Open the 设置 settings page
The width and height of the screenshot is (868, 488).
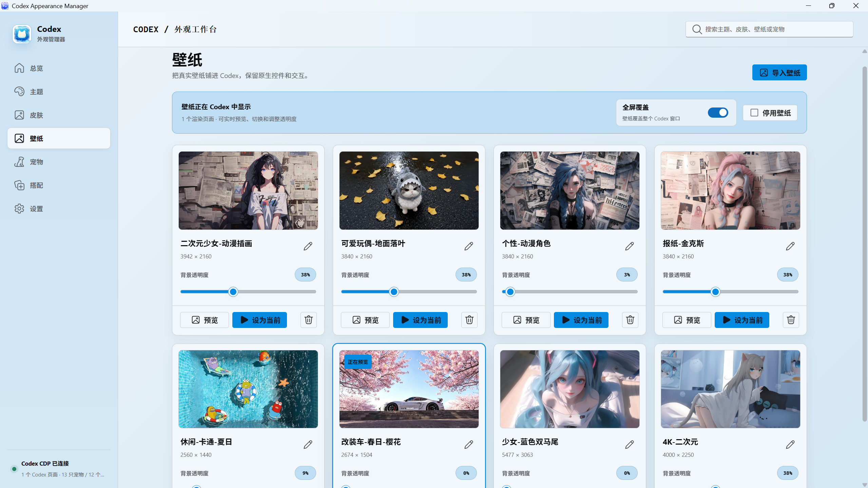(59, 209)
